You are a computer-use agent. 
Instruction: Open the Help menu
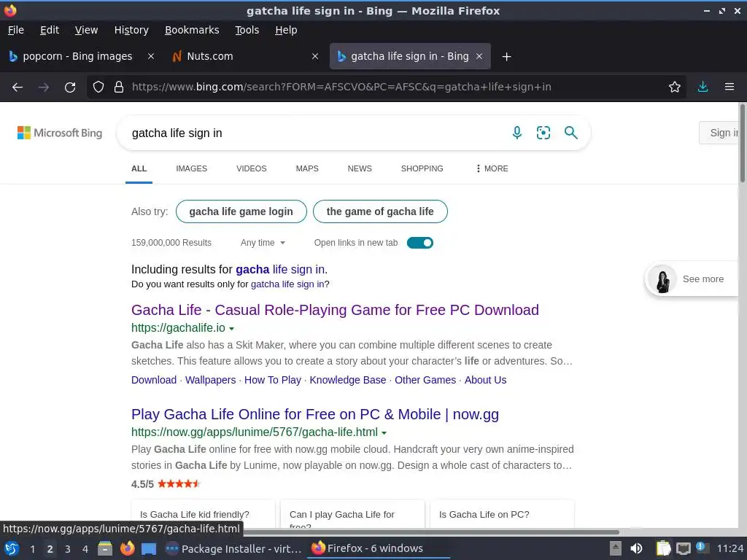286,30
